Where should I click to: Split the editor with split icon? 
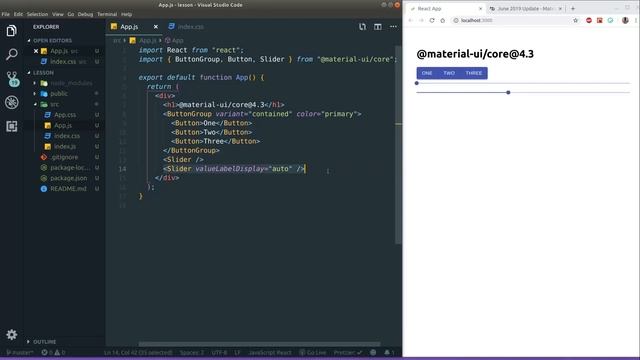378,27
